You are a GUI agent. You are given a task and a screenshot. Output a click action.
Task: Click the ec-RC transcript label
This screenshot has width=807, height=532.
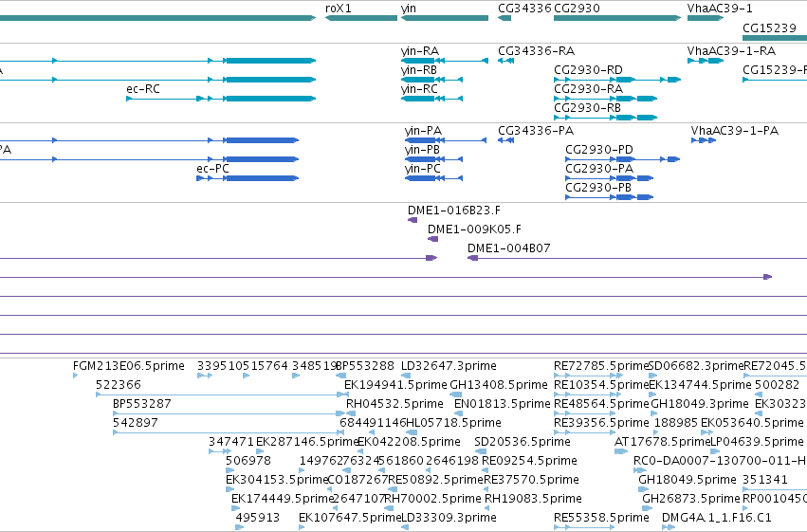pyautogui.click(x=143, y=89)
